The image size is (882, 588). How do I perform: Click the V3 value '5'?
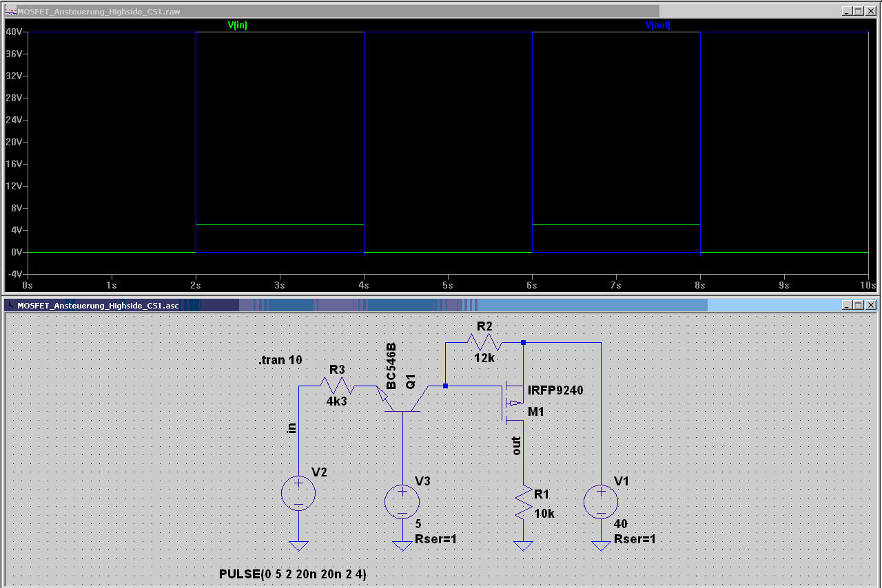(418, 524)
